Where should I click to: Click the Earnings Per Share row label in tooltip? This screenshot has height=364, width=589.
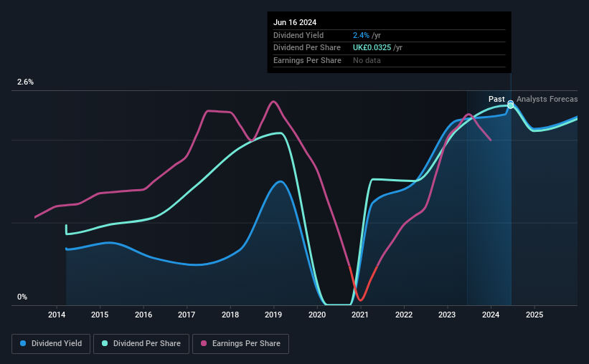pyautogui.click(x=307, y=60)
